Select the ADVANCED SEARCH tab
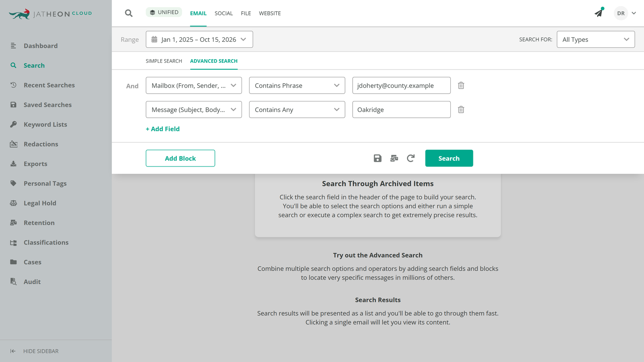The height and width of the screenshot is (362, 644). click(x=214, y=61)
